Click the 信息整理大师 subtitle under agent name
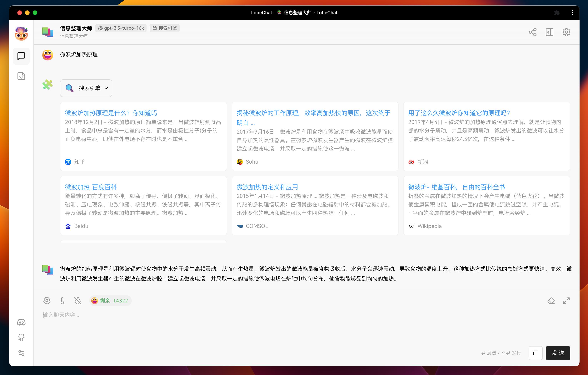 (74, 36)
